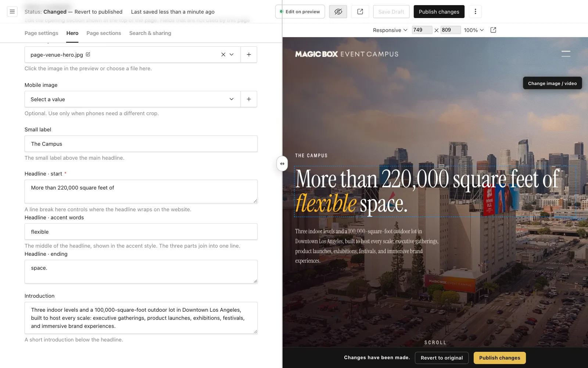
Task: Expand the hero image file dropdown
Action: (232, 54)
